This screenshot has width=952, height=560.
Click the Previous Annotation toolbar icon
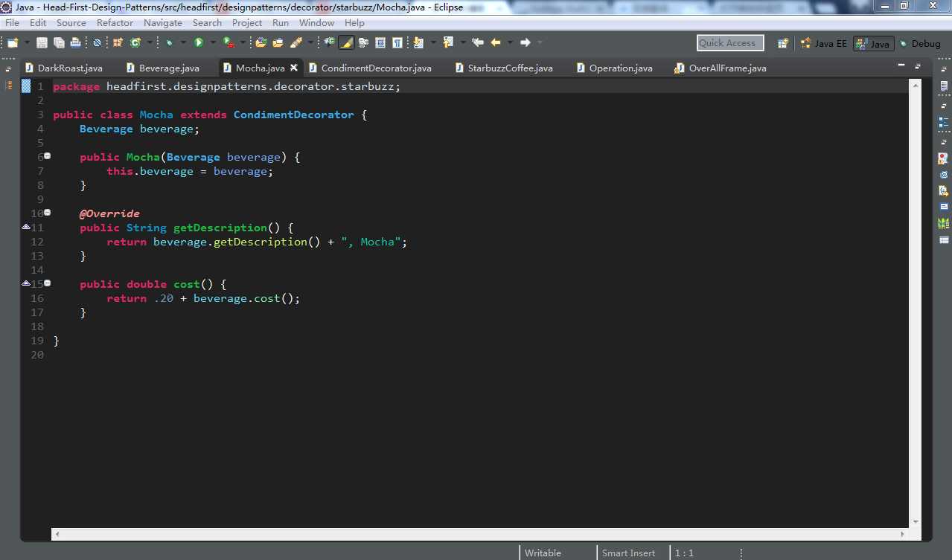tap(448, 43)
